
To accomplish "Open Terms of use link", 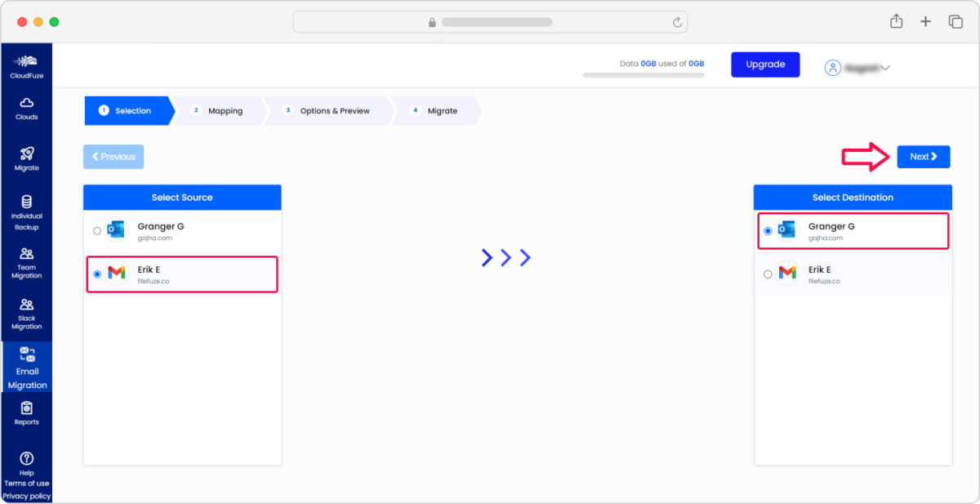I will [x=26, y=484].
